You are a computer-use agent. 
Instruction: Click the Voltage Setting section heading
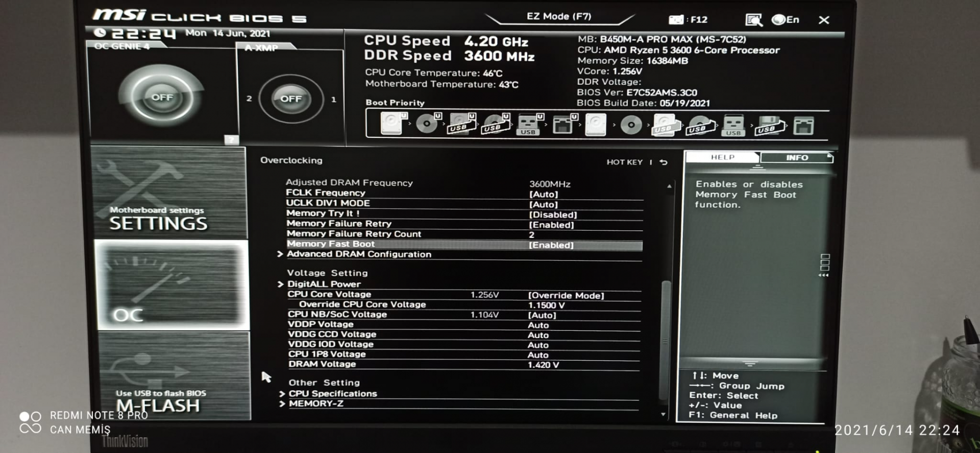coord(327,273)
